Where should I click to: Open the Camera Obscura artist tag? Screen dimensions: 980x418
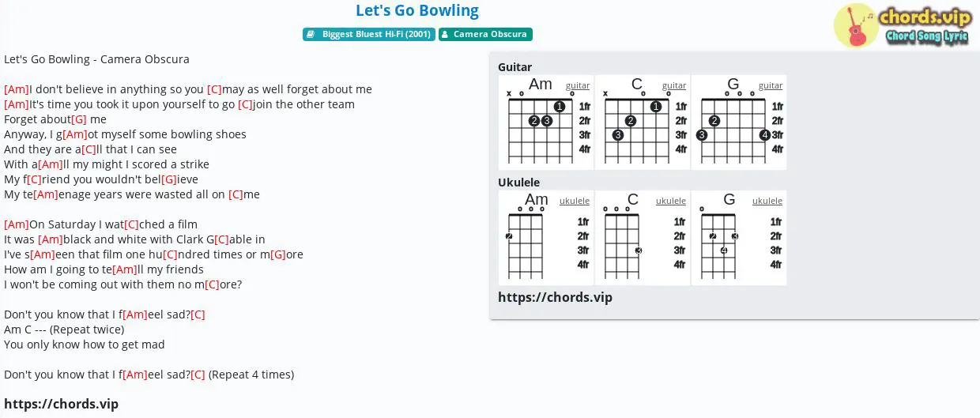[485, 35]
